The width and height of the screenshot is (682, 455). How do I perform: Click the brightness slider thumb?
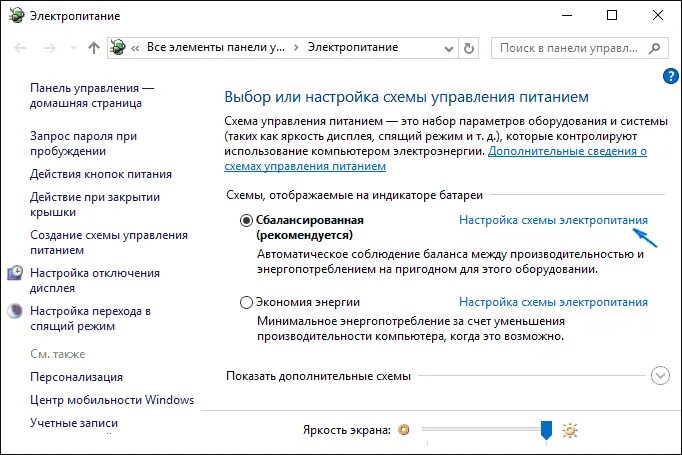[546, 430]
